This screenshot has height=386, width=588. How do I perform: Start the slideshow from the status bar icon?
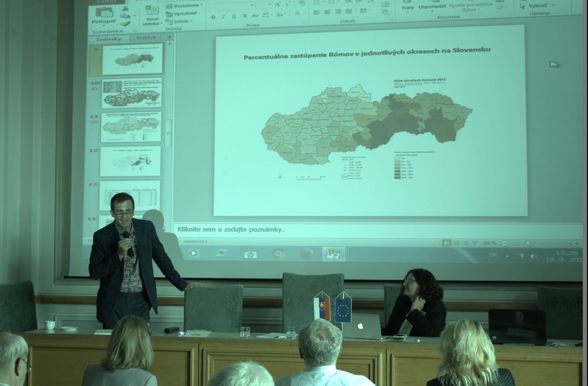[474, 243]
